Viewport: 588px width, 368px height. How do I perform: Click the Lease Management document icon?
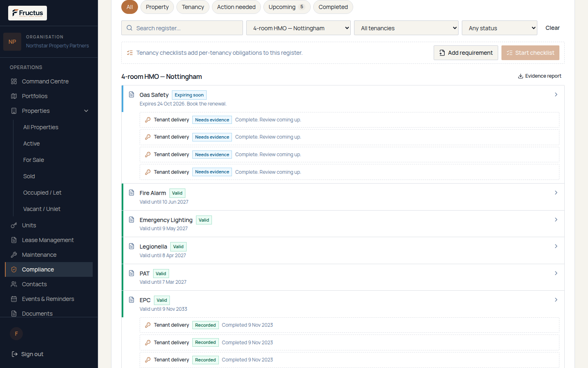(14, 240)
